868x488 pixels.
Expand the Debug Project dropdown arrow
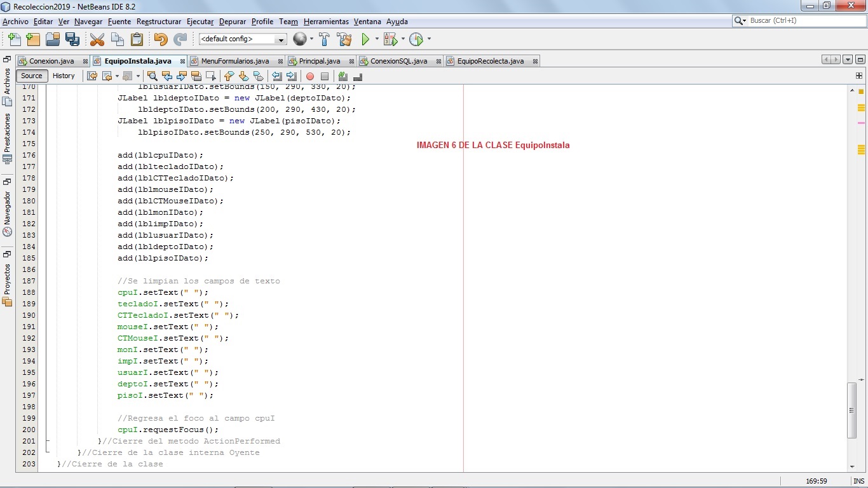(x=403, y=39)
